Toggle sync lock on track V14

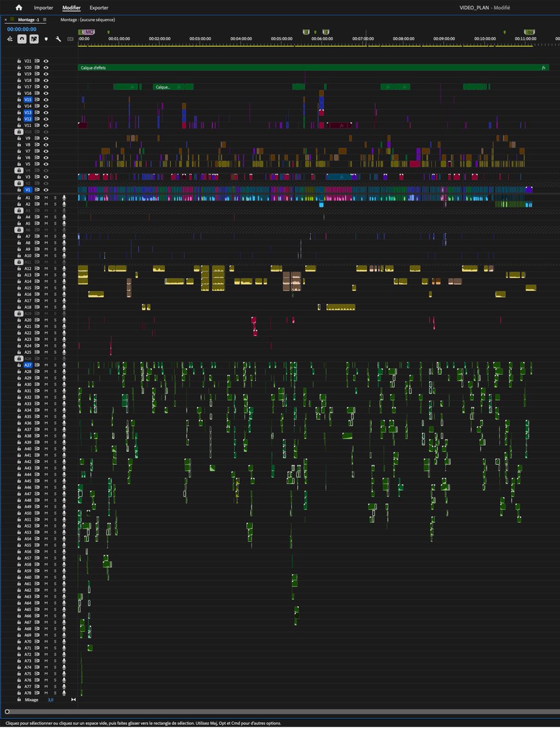37,106
